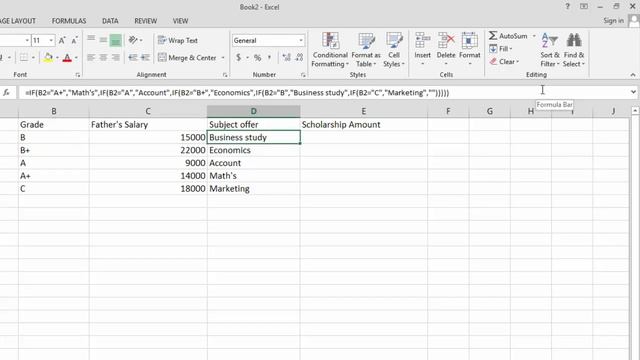Open the VIEW ribbon tab

pyautogui.click(x=180, y=21)
